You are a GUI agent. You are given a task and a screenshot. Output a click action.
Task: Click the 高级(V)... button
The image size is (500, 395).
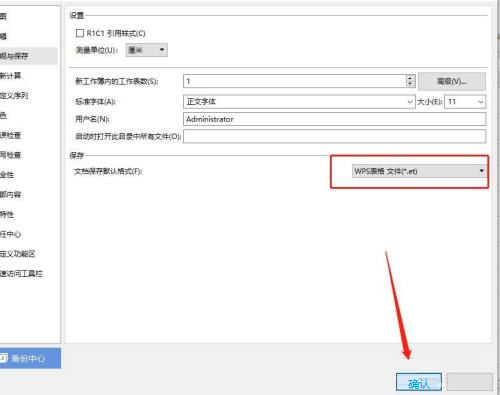(452, 81)
